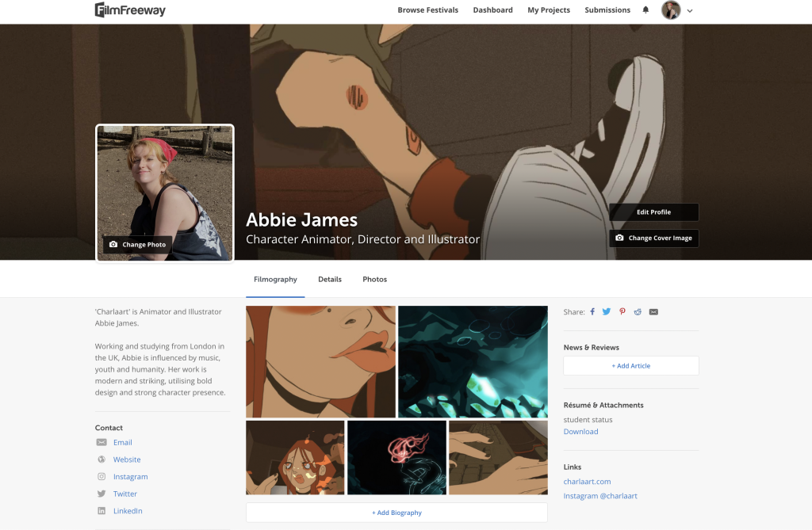Open the Instagram @charlaart link
This screenshot has height=530, width=812.
(x=600, y=496)
